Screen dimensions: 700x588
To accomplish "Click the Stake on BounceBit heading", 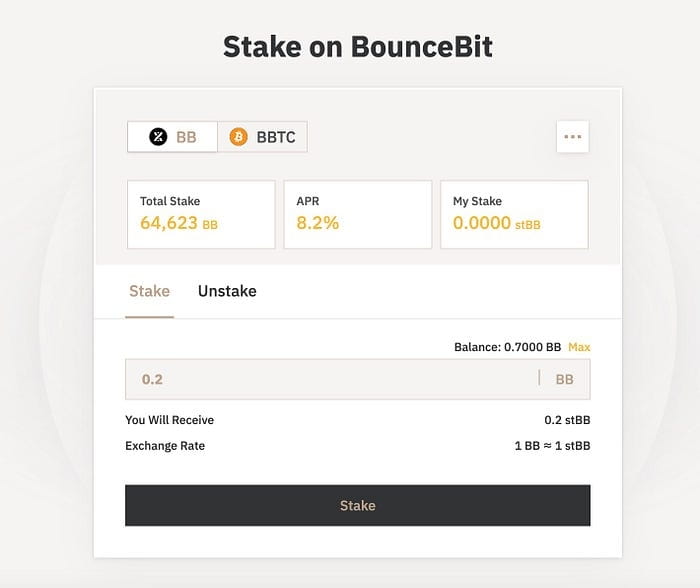I will pyautogui.click(x=358, y=46).
